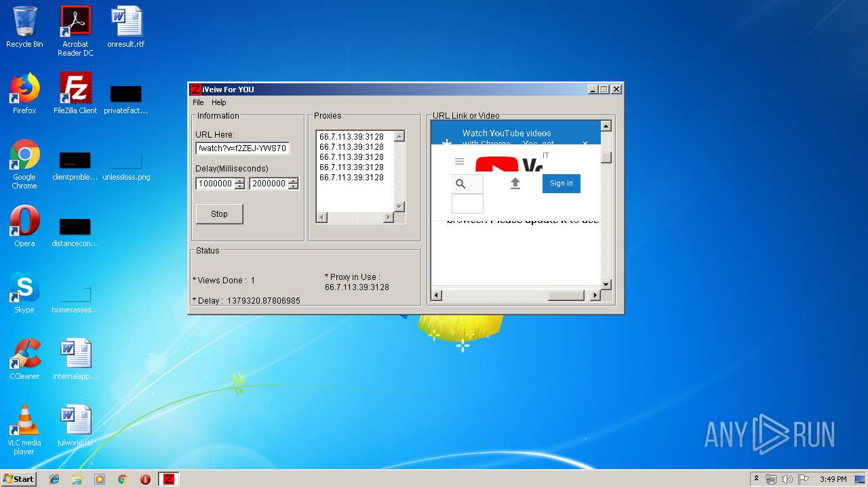Launch Opera from the taskbar

tap(145, 479)
